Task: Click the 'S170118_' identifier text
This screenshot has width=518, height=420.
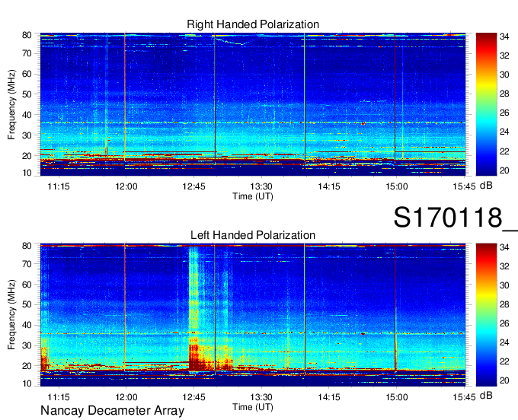Action: point(456,218)
